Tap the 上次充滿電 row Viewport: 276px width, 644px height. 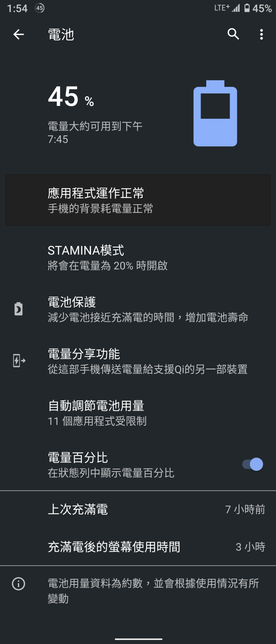tap(138, 509)
